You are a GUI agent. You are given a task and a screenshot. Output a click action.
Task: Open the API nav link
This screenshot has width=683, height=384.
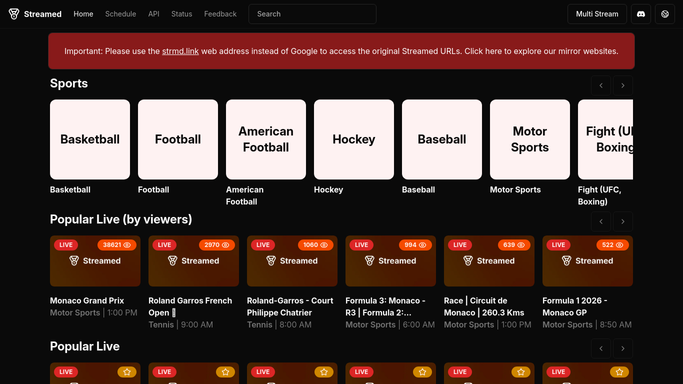point(153,14)
